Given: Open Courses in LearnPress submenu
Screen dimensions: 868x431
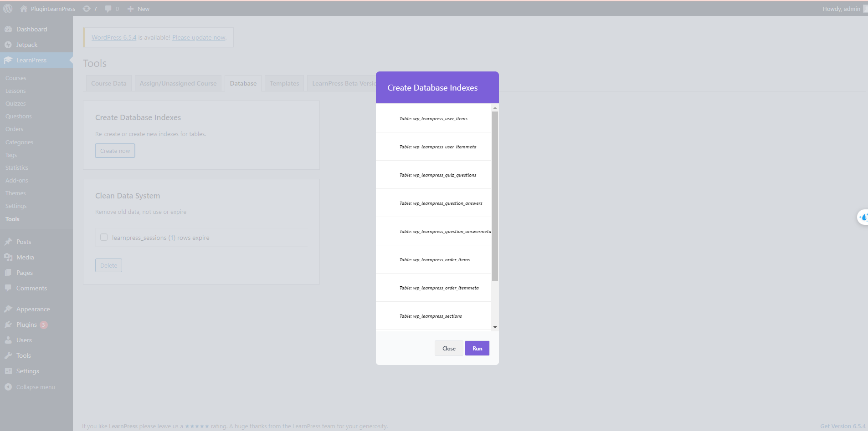Looking at the screenshot, I should [x=16, y=78].
